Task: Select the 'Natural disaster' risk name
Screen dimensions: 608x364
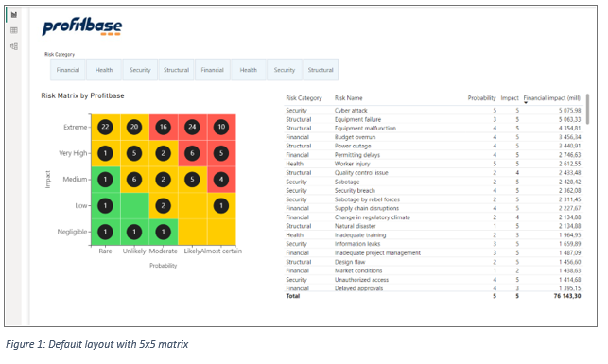Action: pos(356,226)
